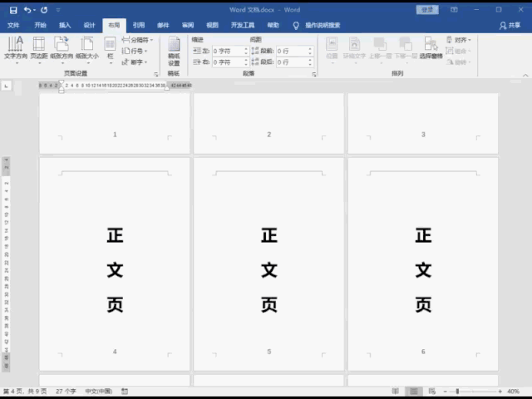The image size is (532, 399).
Task: Open the 栏 columns tool
Action: click(111, 50)
